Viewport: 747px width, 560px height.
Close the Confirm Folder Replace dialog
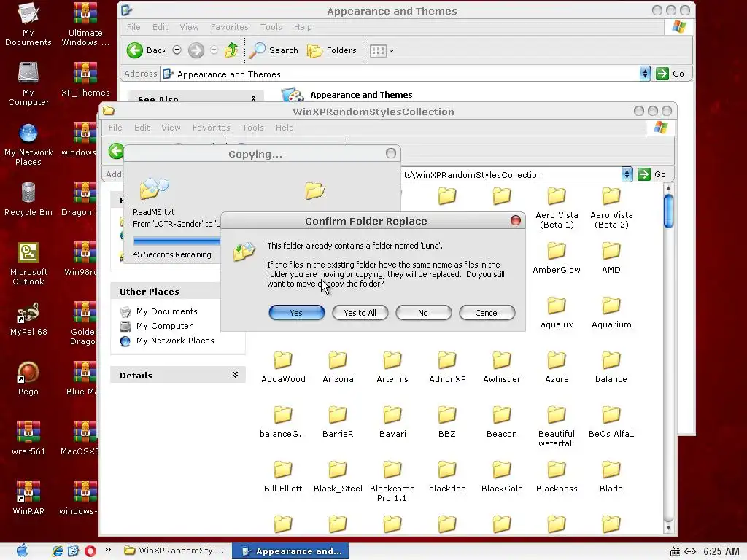click(516, 220)
